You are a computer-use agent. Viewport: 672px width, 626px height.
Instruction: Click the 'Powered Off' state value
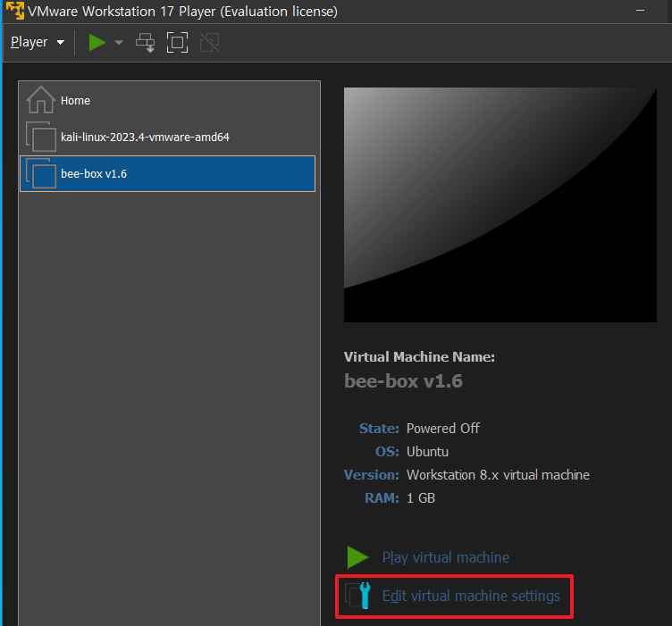(443, 428)
